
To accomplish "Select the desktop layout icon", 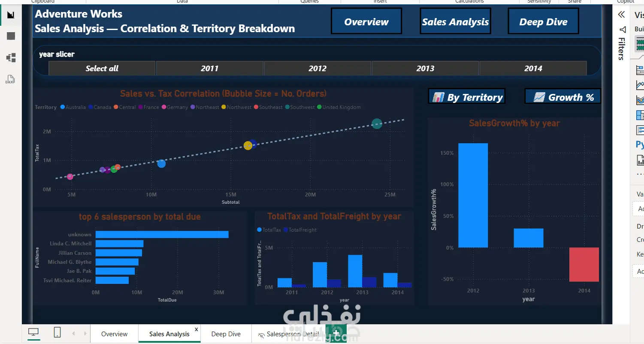I will coord(33,332).
